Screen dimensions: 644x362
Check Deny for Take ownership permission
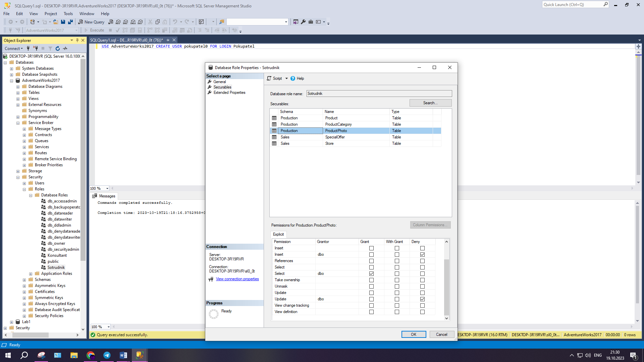coord(422,280)
